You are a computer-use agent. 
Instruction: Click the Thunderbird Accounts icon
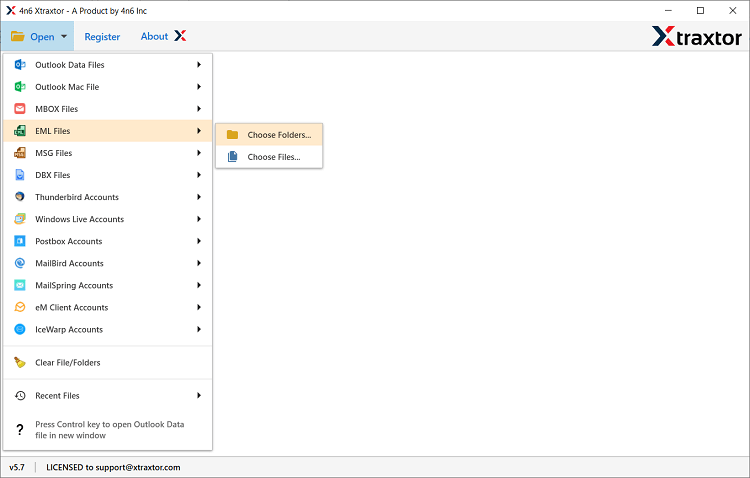pos(20,197)
